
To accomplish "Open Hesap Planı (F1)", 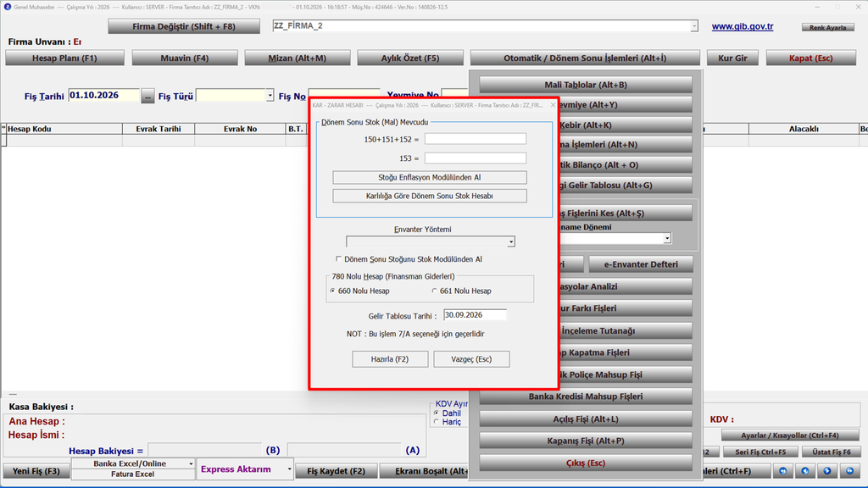I will coord(64,58).
